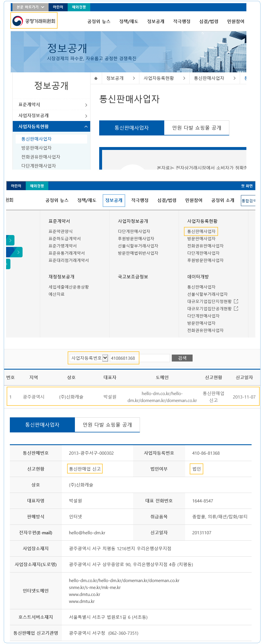Viewport: 262px width, 644px height.
Task: Click www.dmtu.co.kr domain text
Action: (84, 594)
